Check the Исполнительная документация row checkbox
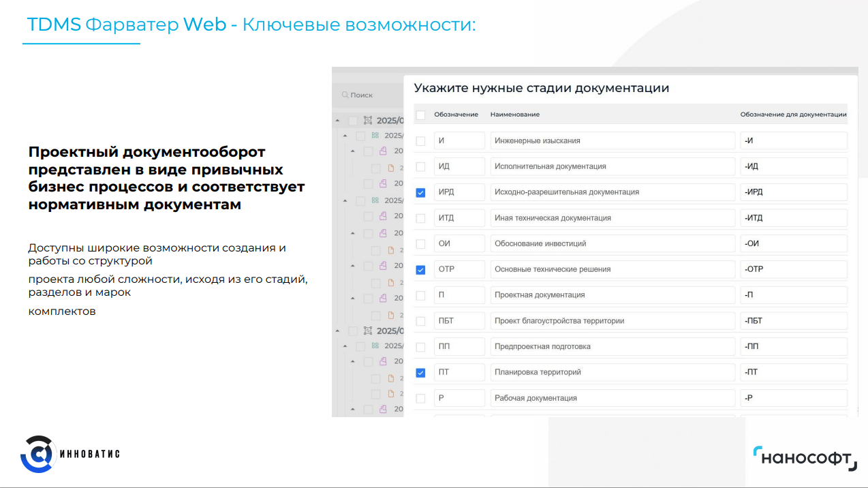The width and height of the screenshot is (868, 488). 420,167
